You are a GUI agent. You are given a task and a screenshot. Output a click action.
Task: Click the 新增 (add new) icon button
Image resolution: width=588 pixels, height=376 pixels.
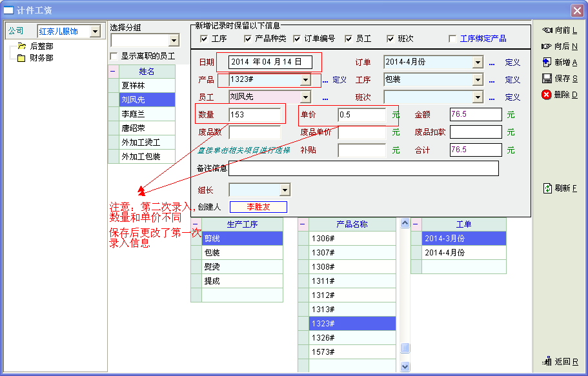(559, 63)
